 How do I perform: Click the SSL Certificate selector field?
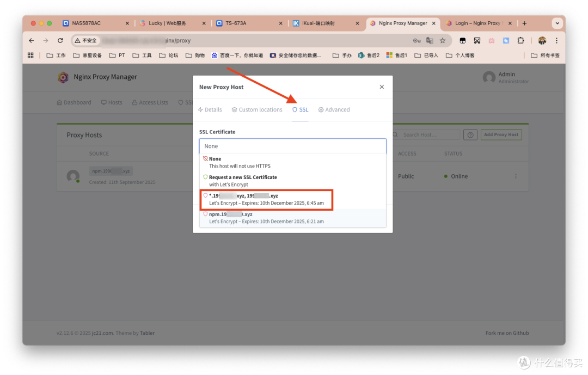pos(292,146)
